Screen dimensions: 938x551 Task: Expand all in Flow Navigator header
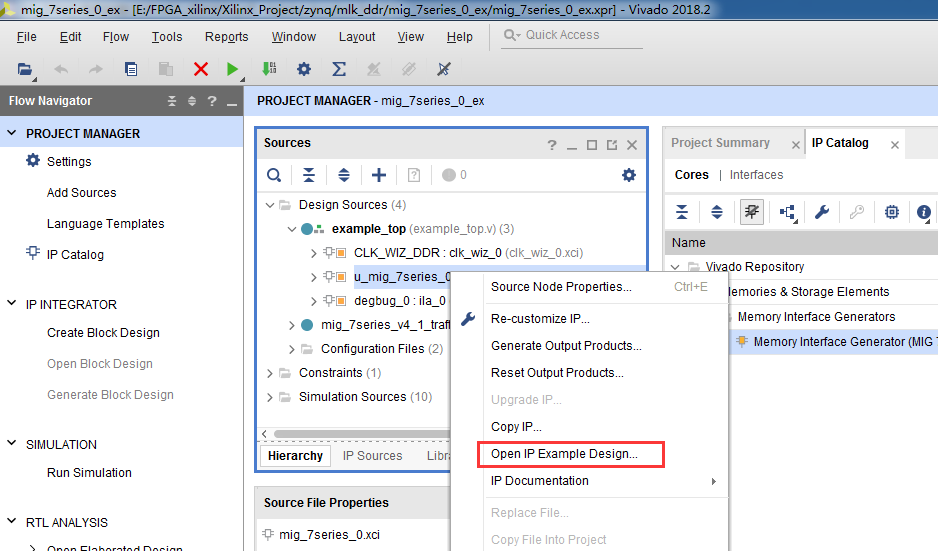tap(192, 101)
